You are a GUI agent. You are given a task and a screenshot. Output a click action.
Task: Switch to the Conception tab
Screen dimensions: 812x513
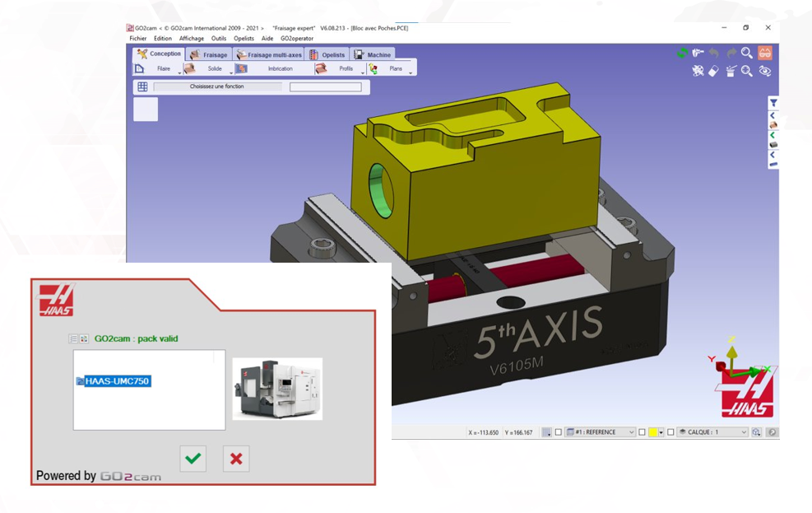159,54
